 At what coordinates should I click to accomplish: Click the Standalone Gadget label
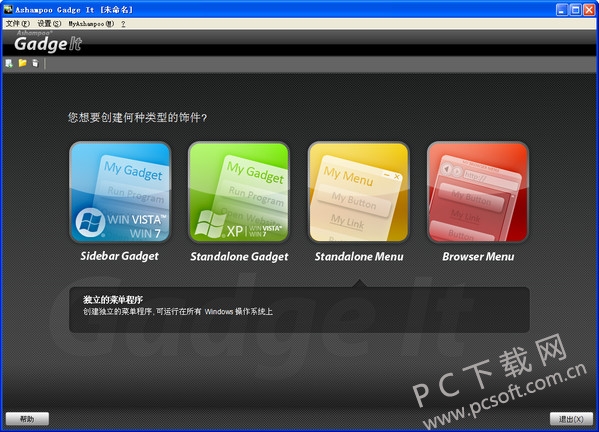tap(240, 257)
